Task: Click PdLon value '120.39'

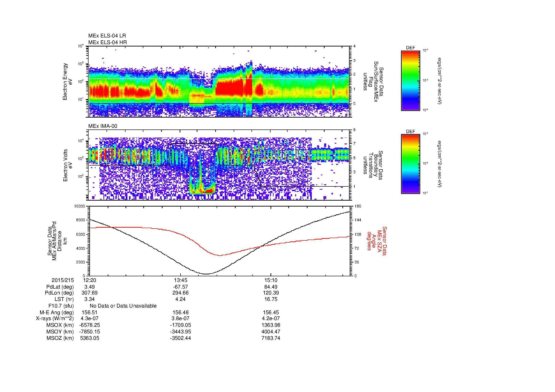Action: point(271,293)
